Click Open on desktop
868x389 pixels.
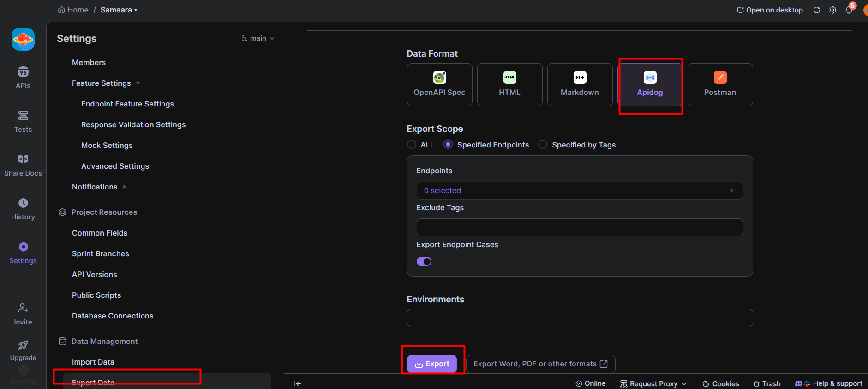click(770, 10)
